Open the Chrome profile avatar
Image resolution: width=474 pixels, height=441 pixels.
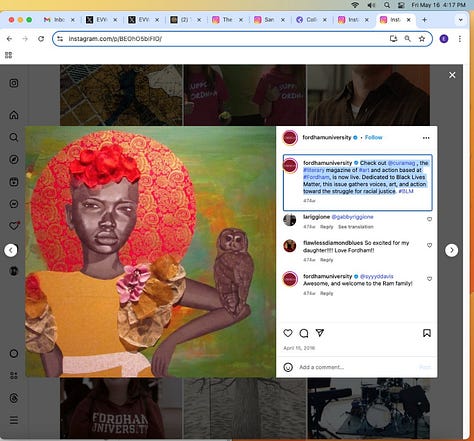[x=444, y=39]
